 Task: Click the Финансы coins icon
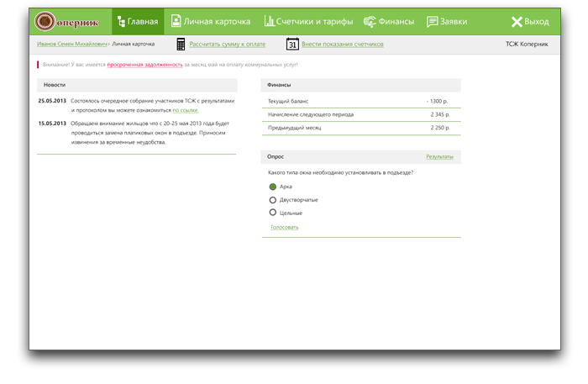click(x=370, y=22)
